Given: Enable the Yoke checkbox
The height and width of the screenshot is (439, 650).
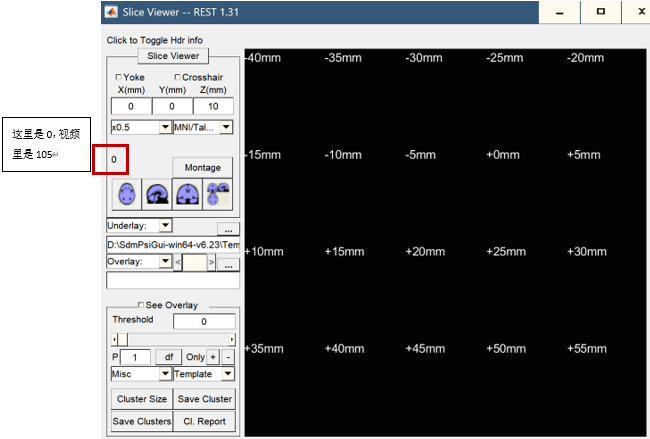Looking at the screenshot, I should click(x=119, y=77).
